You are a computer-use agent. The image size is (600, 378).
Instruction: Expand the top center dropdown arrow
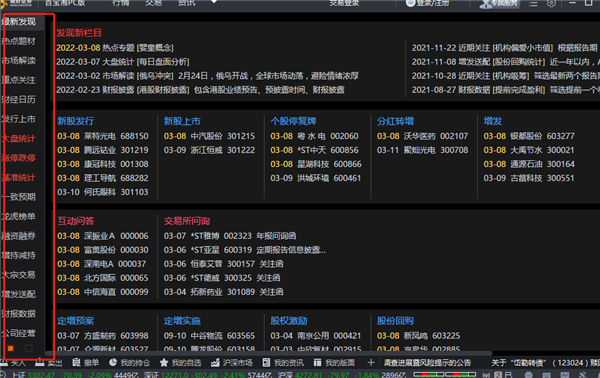click(x=214, y=2)
